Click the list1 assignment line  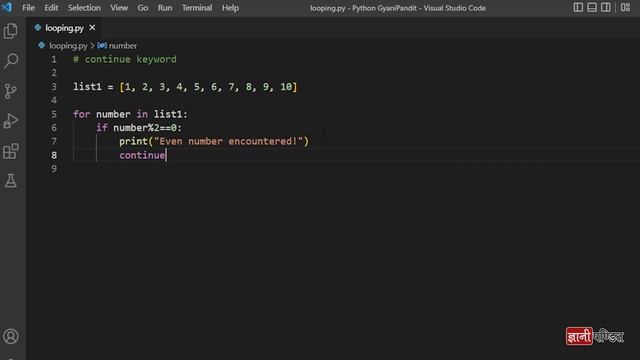coord(185,87)
